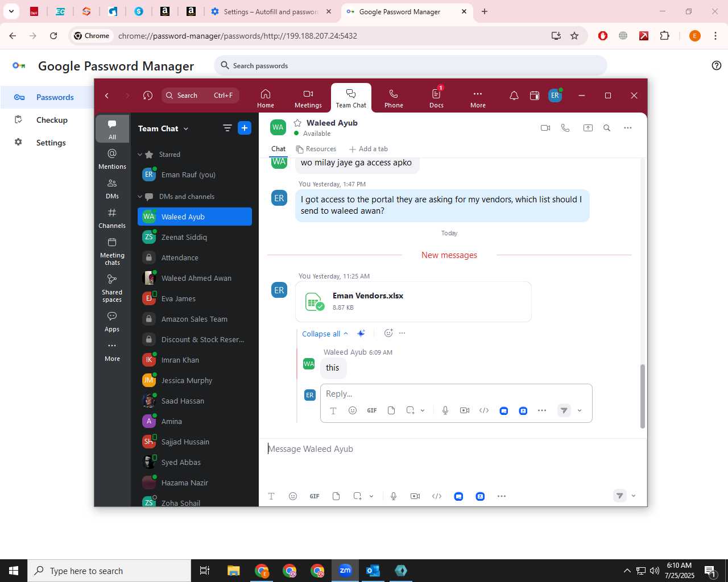Screen dimensions: 728x582
Task: Click Add a tab
Action: click(369, 149)
